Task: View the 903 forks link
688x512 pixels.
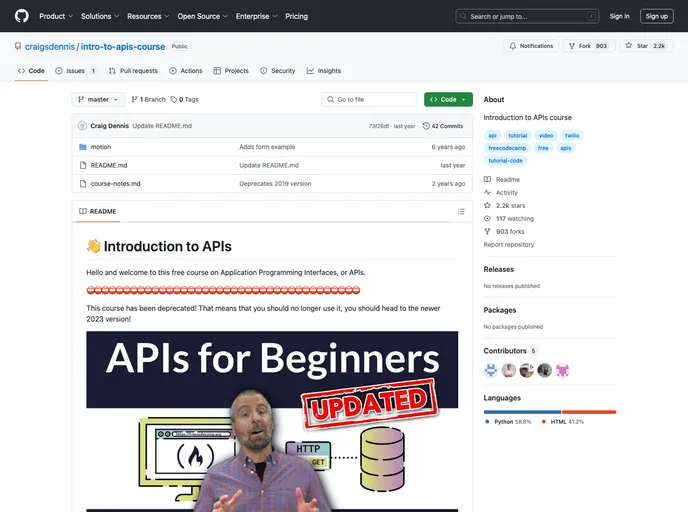Action: tap(504, 231)
